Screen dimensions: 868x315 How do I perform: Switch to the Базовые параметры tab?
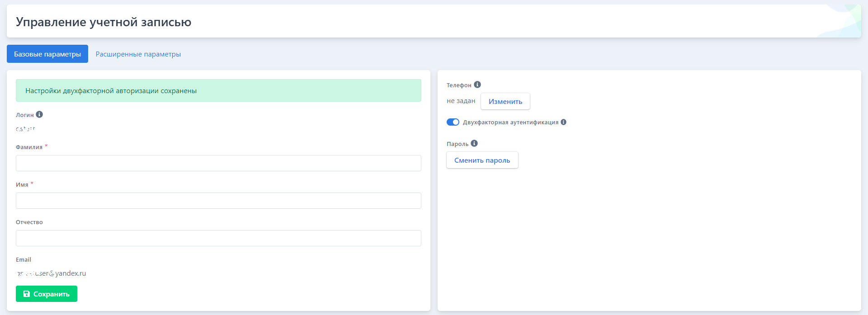coord(47,54)
